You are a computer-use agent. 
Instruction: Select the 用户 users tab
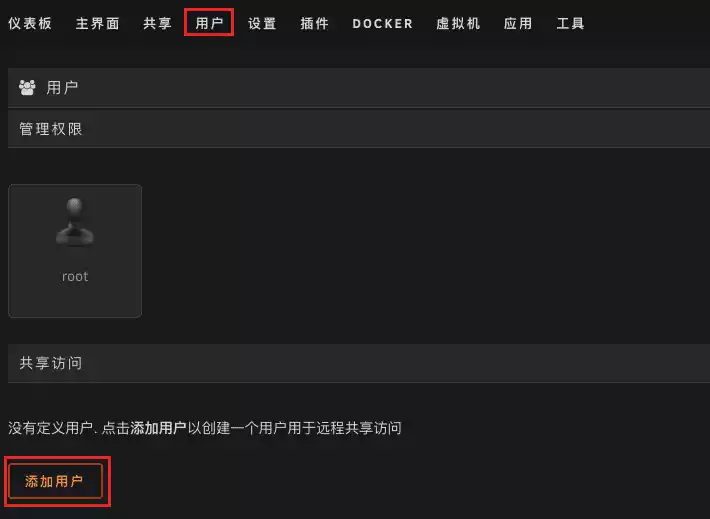pyautogui.click(x=209, y=23)
